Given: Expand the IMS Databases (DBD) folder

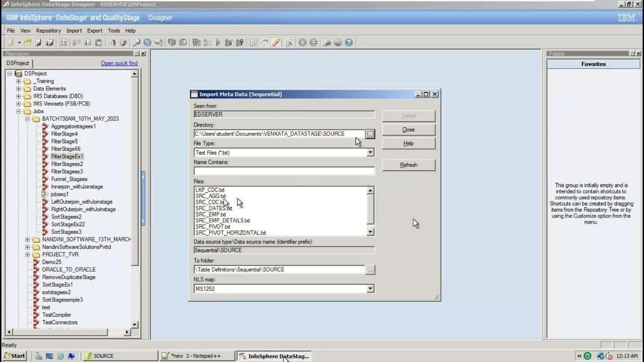Looking at the screenshot, I should click(x=19, y=96).
